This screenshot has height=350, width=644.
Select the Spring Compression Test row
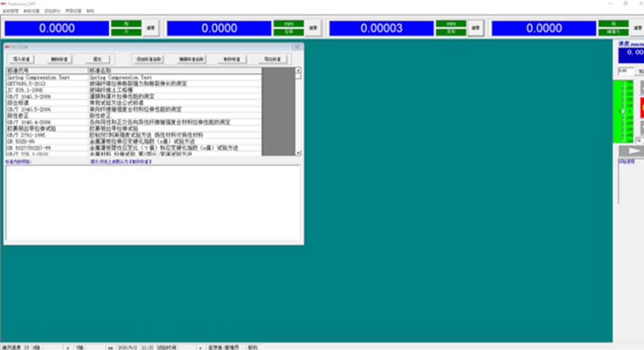click(134, 77)
